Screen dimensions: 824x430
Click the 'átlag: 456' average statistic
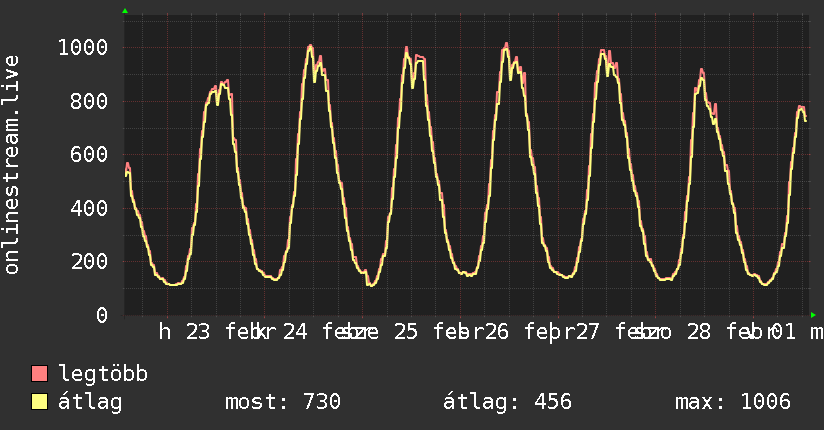[x=507, y=402]
